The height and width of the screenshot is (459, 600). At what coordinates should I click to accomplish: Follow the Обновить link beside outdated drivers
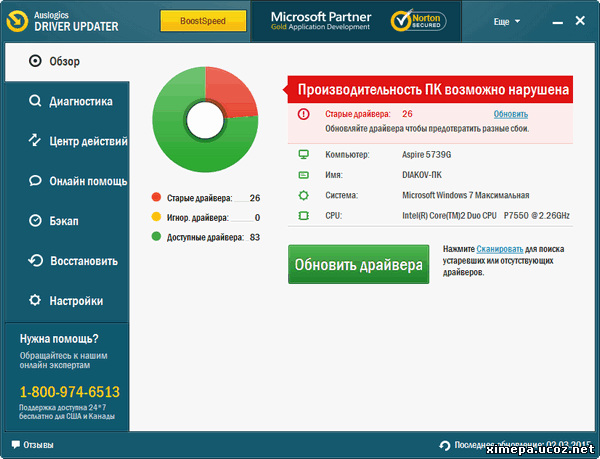(510, 114)
